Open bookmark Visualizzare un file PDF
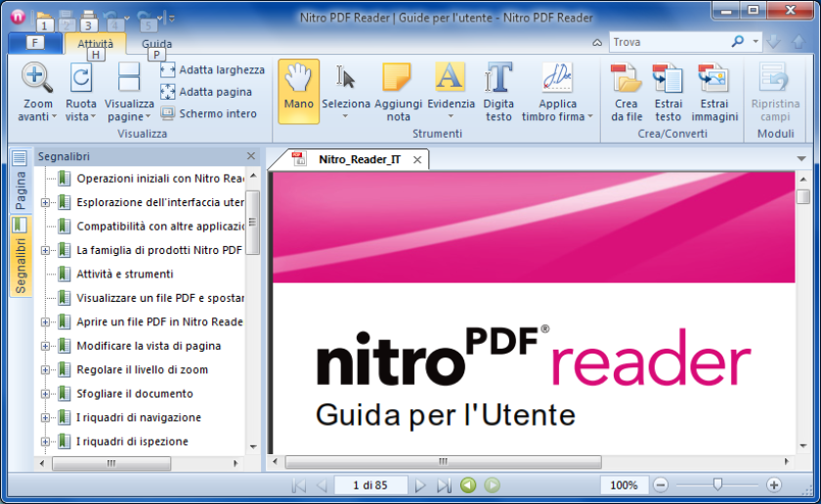Image resolution: width=821 pixels, height=504 pixels. point(160,298)
